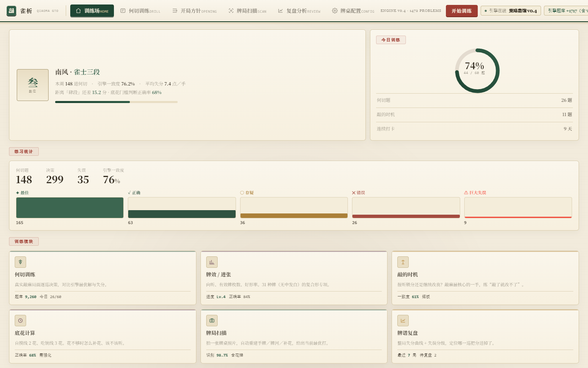Viewport: 588px width, 368px height.
Task: Click the 巨大失误 bar showing 9
Action: (x=518, y=208)
